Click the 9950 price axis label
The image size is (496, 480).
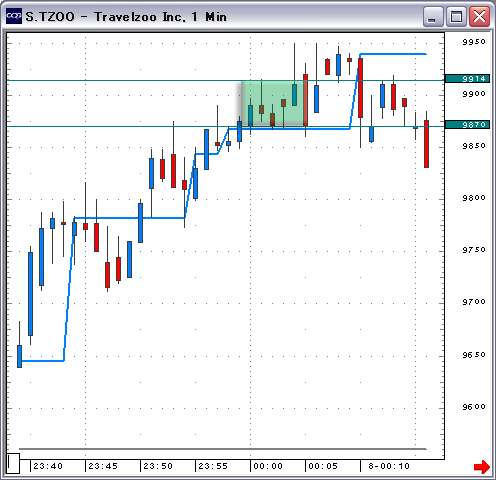[474, 42]
